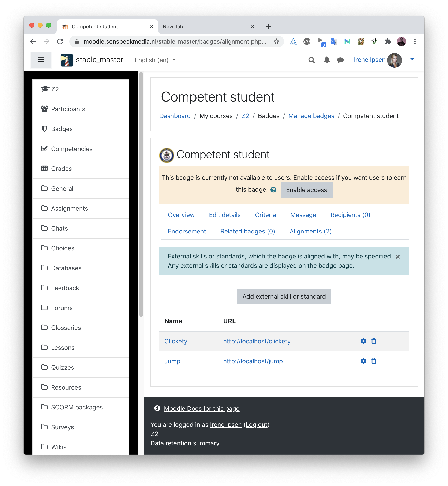Screen dimensions: 448x486
Task: Open Moodle Docs for this page
Action: click(202, 408)
